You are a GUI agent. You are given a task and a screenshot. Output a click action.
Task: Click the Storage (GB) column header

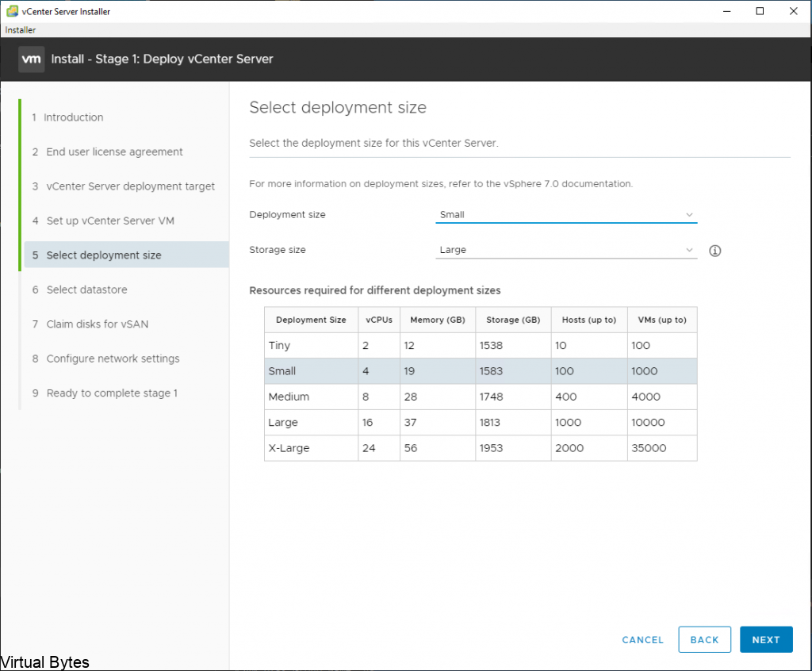(513, 320)
